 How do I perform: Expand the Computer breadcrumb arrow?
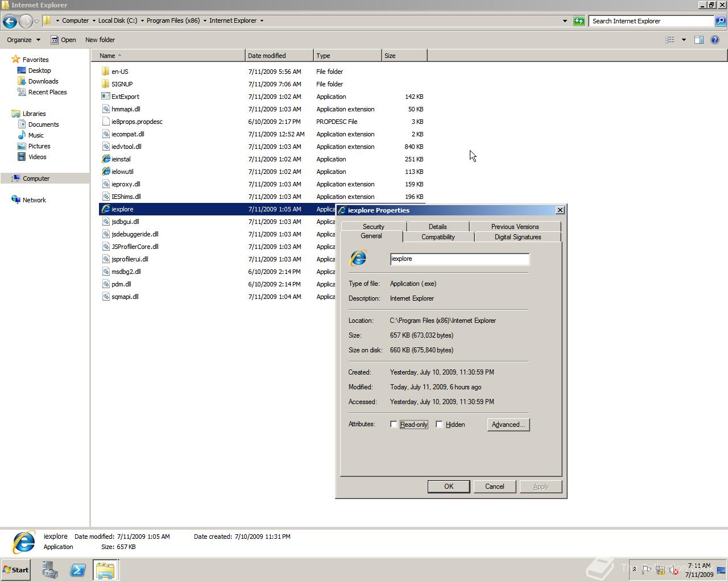click(x=94, y=21)
